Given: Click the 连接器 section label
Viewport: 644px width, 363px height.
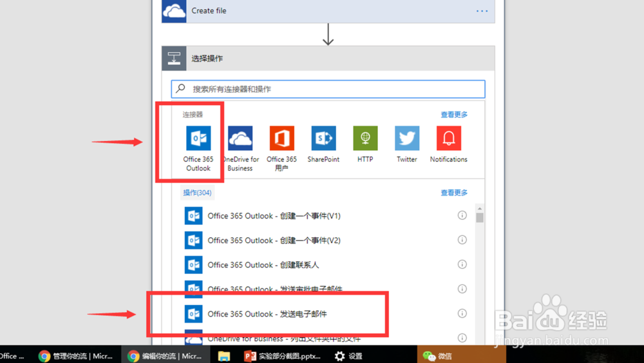Looking at the screenshot, I should pos(193,115).
